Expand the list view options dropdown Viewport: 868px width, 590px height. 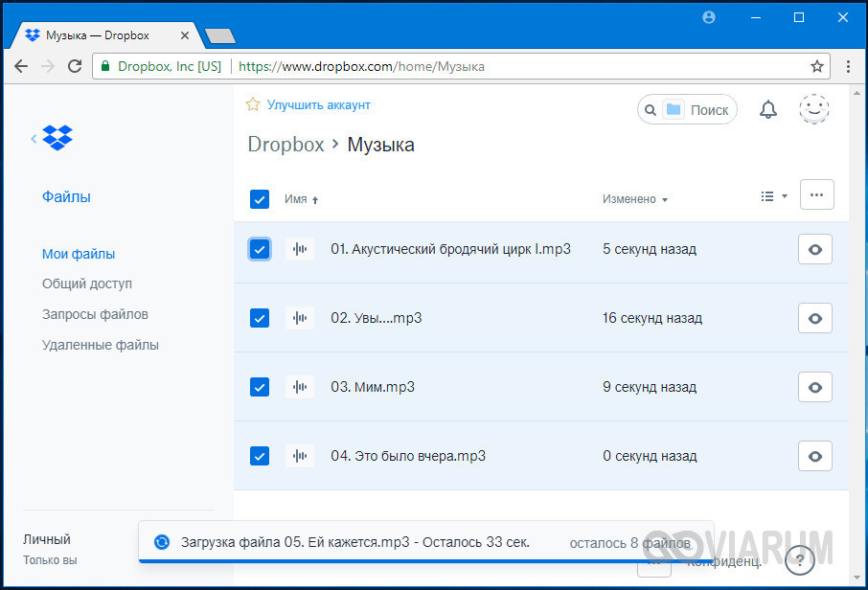[x=773, y=196]
